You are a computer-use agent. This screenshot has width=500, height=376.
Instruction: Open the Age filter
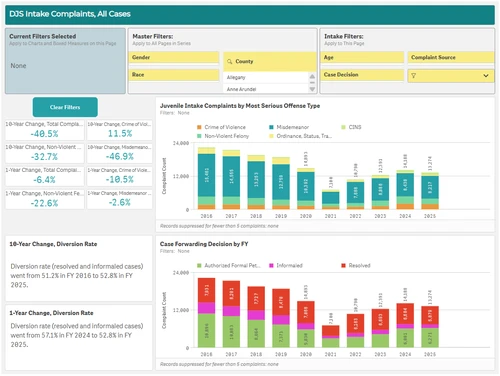tap(362, 57)
